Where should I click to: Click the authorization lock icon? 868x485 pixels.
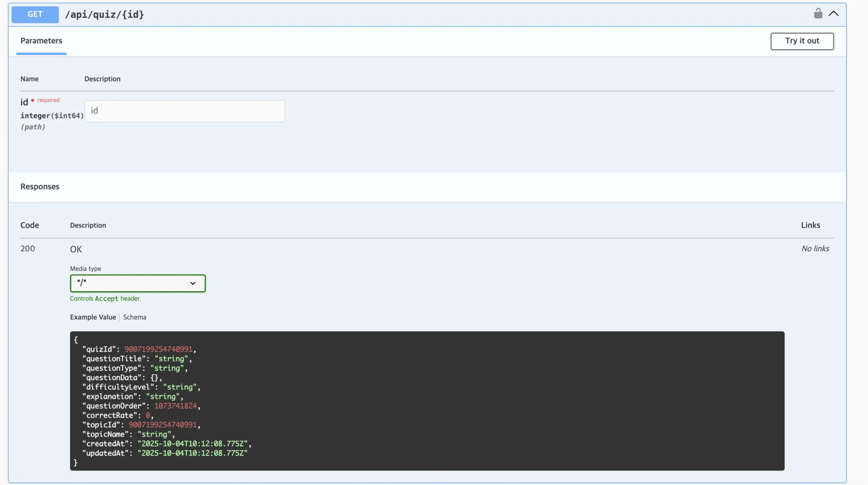coord(818,13)
